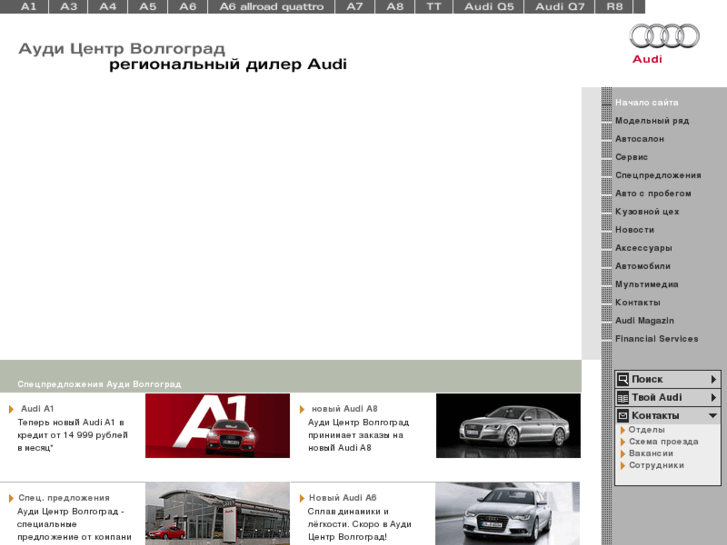Open Автосалон in sidebar menu
Image resolution: width=727 pixels, height=545 pixels.
coord(639,139)
